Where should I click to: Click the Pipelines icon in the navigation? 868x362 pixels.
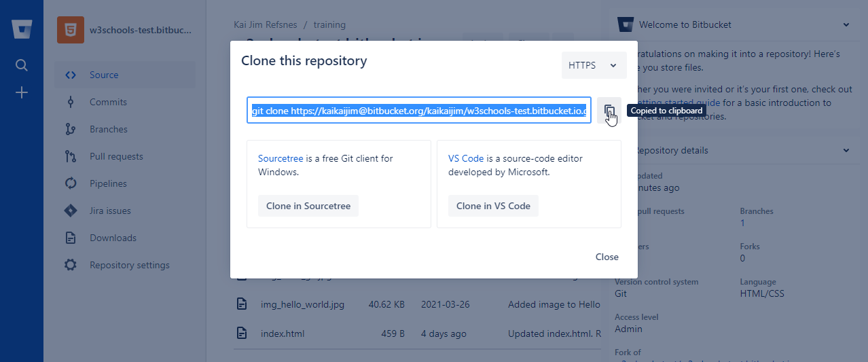pos(71,183)
